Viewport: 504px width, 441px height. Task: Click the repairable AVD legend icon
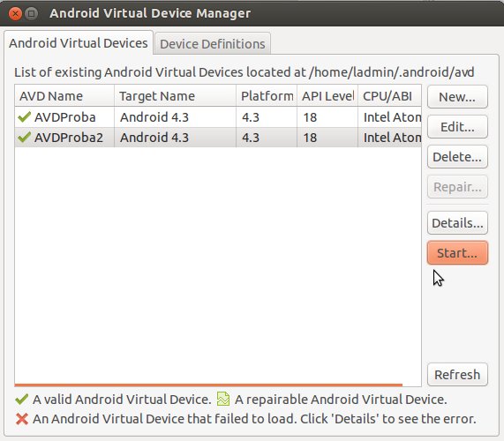pyautogui.click(x=223, y=399)
